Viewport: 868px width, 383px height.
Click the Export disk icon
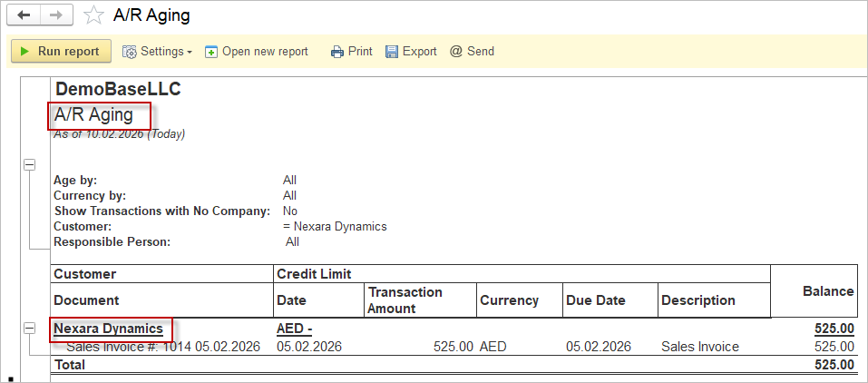click(x=392, y=52)
